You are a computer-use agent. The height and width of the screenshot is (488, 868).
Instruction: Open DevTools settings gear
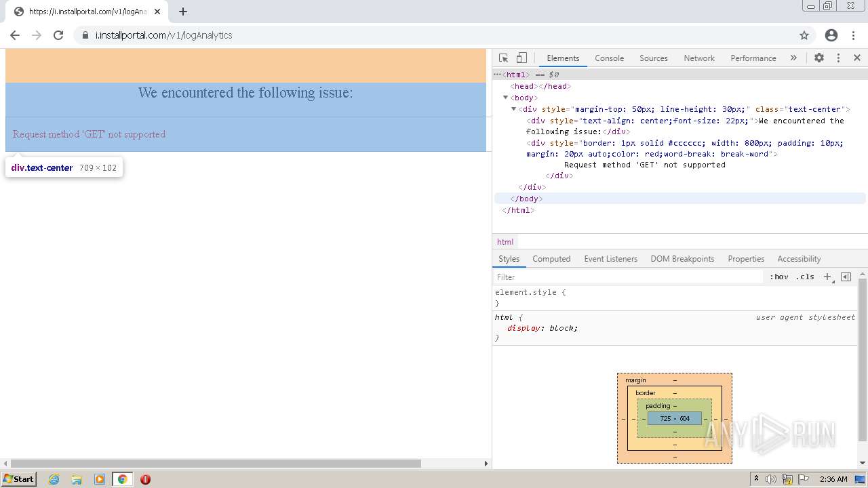819,58
